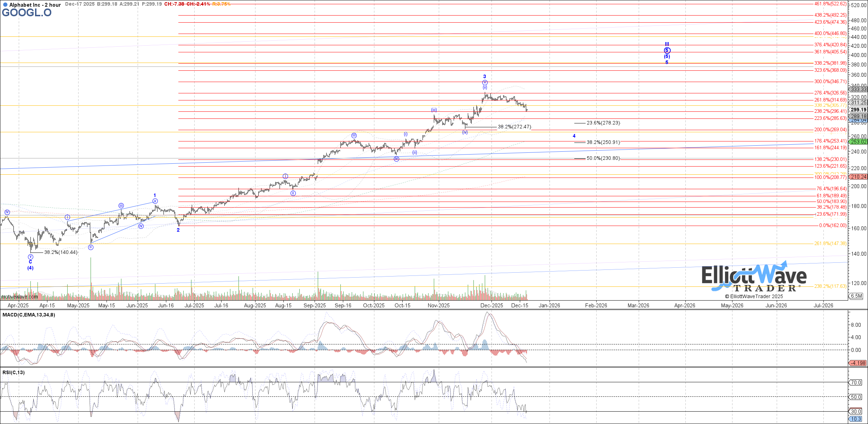
Task: Click the 6.5M volume tag
Action: point(856,296)
